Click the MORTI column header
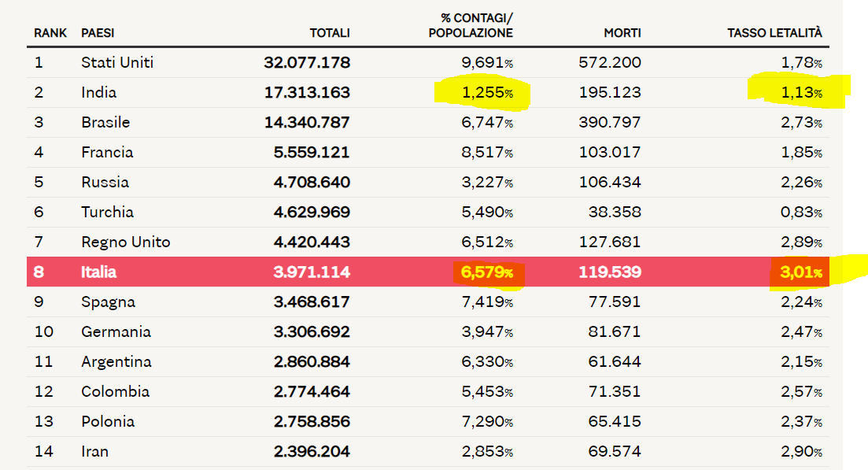The width and height of the screenshot is (868, 470). [622, 33]
